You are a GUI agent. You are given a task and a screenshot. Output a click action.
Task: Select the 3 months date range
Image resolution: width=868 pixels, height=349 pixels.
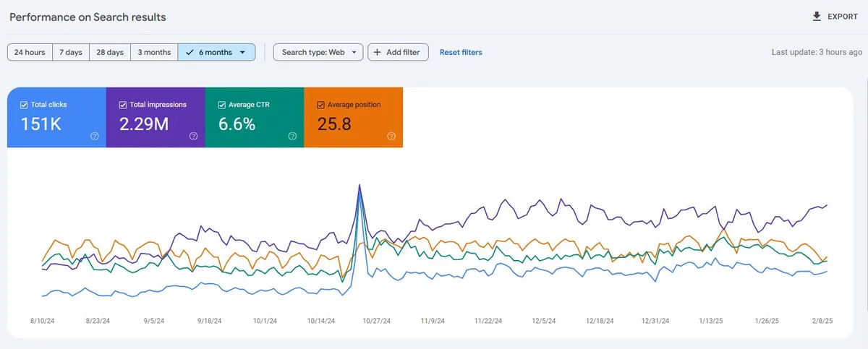pos(154,52)
